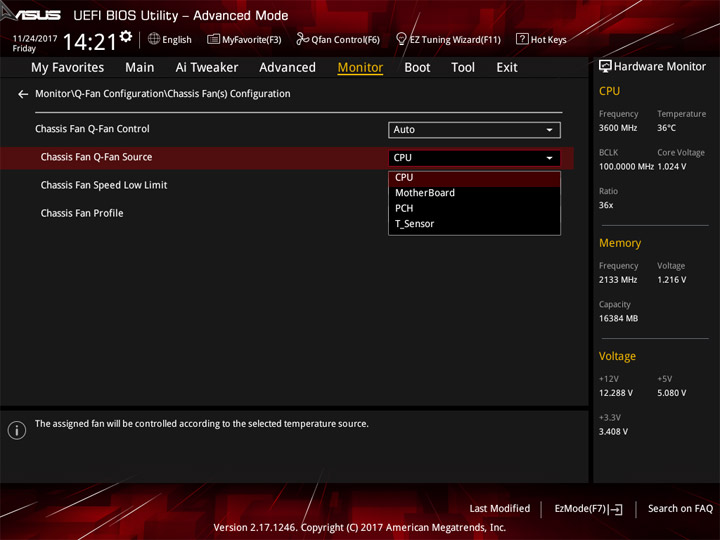Click the globe language icon
Screen dimensions: 720x540
click(x=154, y=39)
